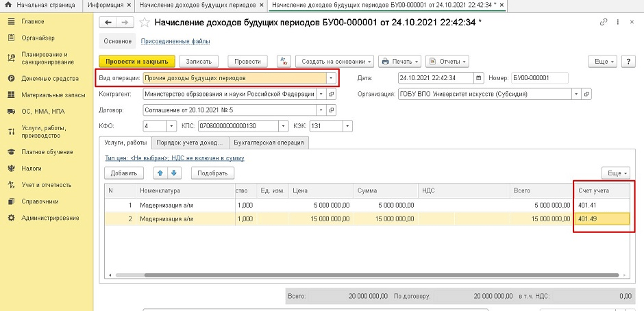
Task: Move table row down with blue arrow
Action: 175,173
